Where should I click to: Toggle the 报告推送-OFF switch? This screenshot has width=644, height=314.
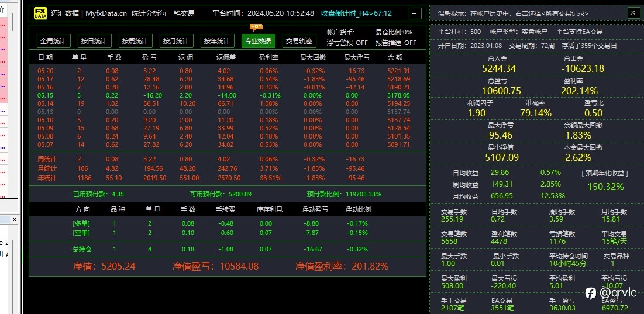(x=395, y=42)
